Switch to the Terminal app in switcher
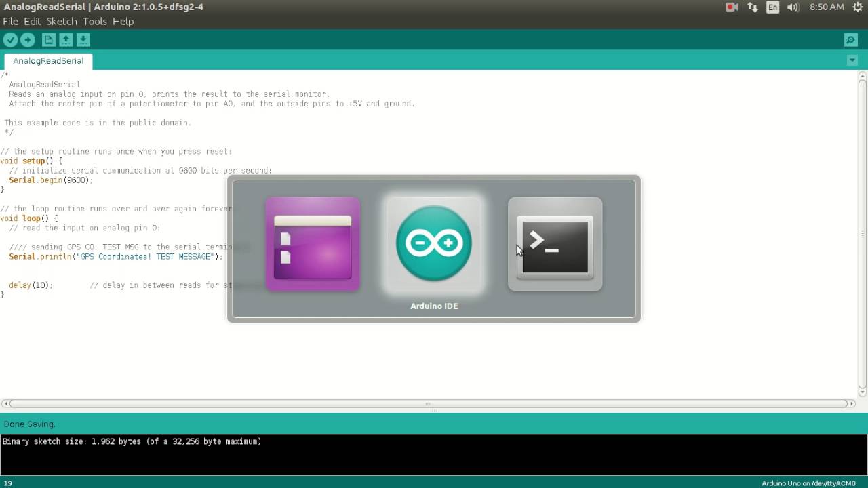 coord(555,244)
